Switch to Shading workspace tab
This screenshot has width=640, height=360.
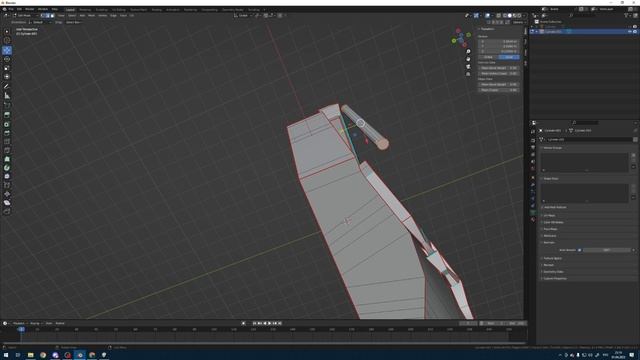(156, 9)
